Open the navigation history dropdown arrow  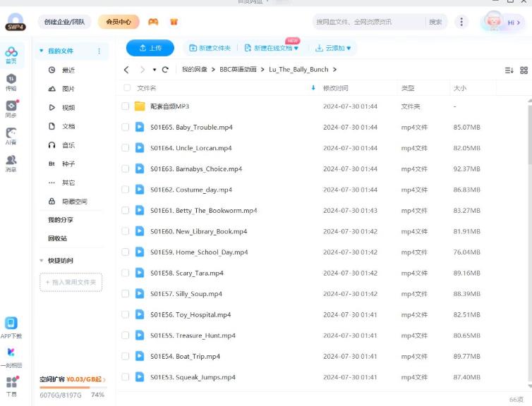pos(155,70)
